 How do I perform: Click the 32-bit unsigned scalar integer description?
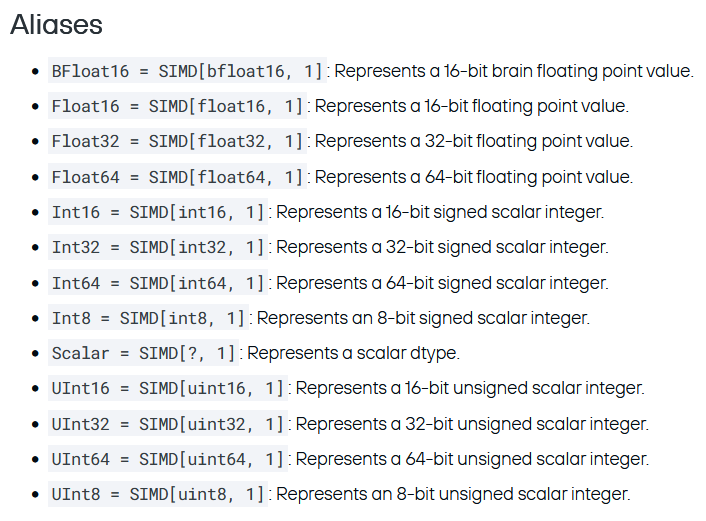(x=472, y=424)
